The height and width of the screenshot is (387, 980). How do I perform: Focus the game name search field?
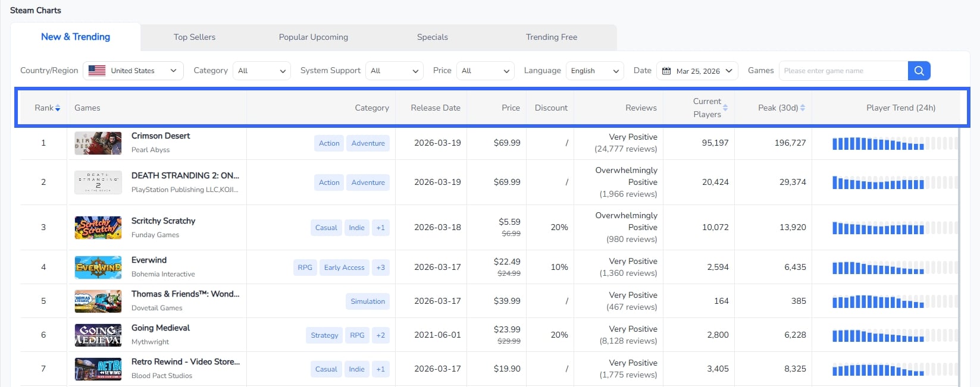(x=843, y=71)
